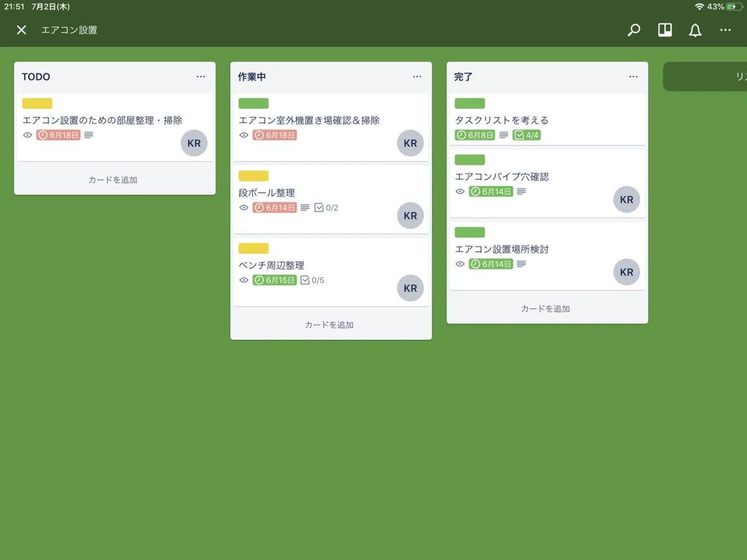Click 0/5 checklist badge on ベンチ周辺整理

coord(312,281)
